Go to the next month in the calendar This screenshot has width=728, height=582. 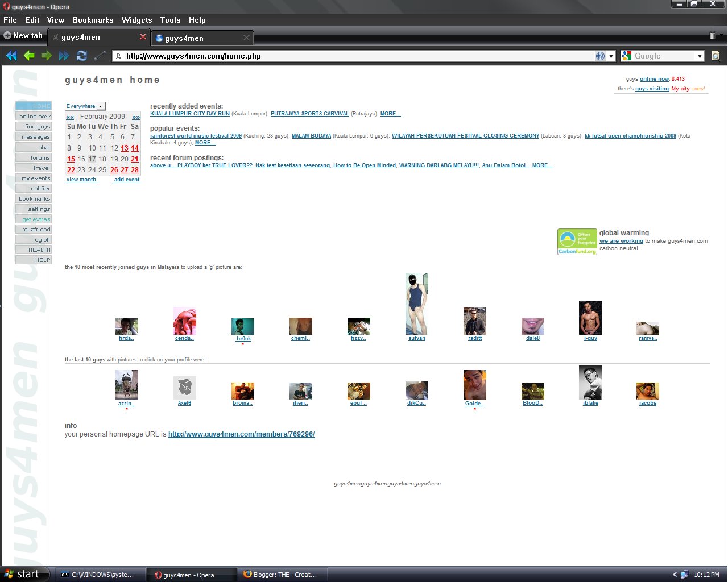pyautogui.click(x=136, y=117)
